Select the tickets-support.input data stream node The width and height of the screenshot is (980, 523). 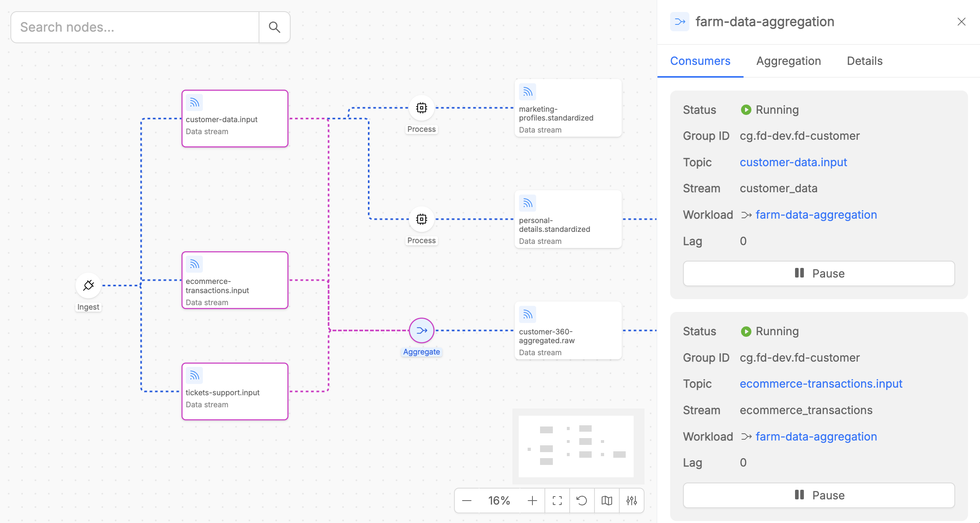tap(235, 392)
